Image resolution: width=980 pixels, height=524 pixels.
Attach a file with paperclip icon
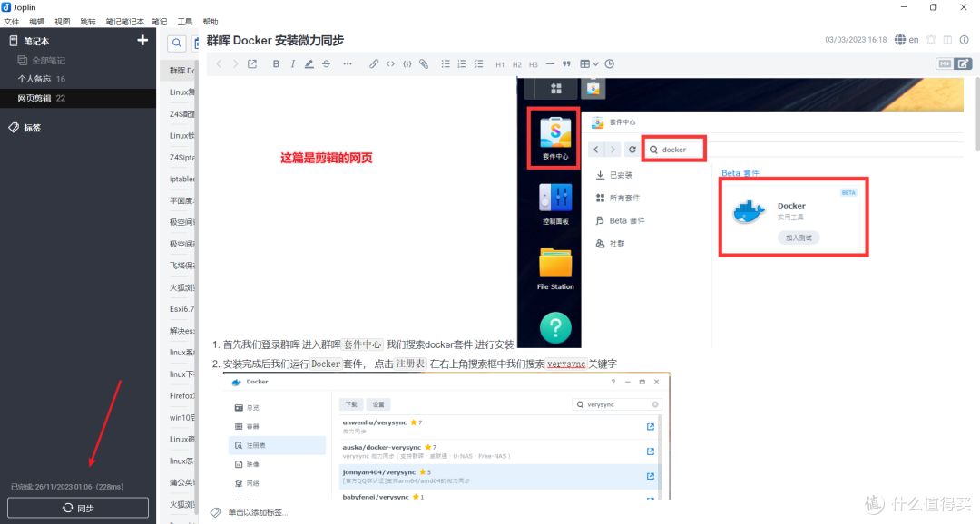pos(424,63)
